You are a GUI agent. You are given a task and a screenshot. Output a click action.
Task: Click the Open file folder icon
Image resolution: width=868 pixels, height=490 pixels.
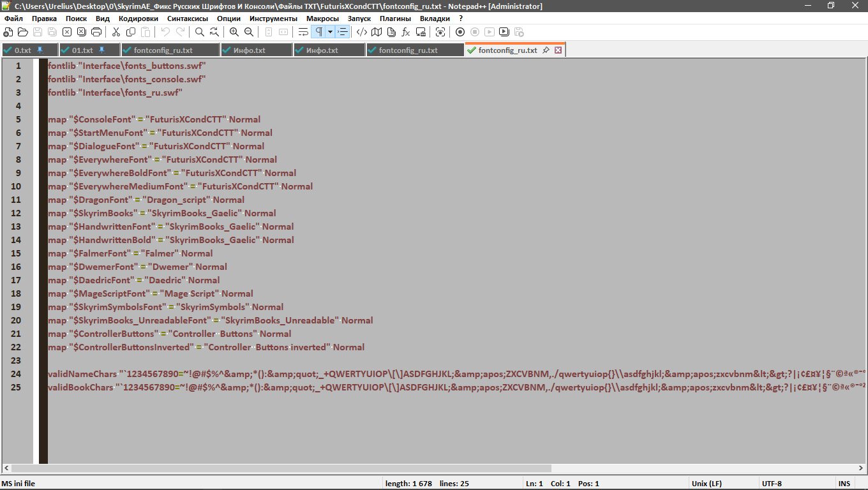[x=22, y=32]
